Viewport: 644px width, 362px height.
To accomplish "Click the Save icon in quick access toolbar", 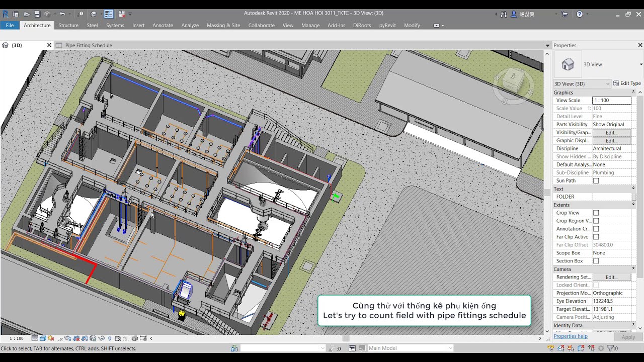I will (37, 14).
